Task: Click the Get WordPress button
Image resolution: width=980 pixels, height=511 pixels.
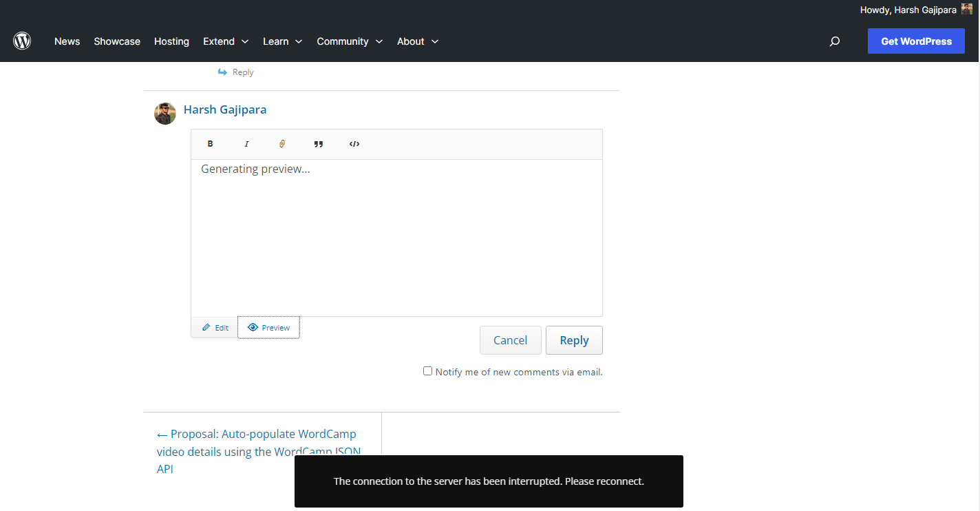Action: click(916, 41)
